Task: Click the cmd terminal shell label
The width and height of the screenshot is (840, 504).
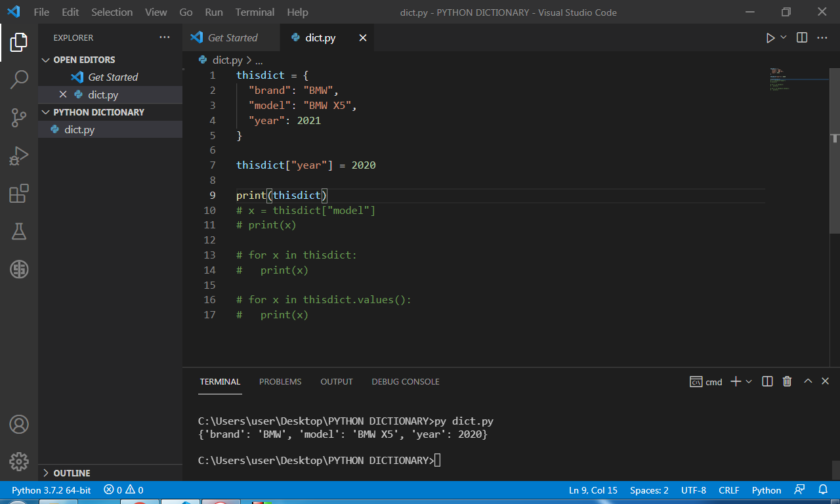Action: click(706, 382)
